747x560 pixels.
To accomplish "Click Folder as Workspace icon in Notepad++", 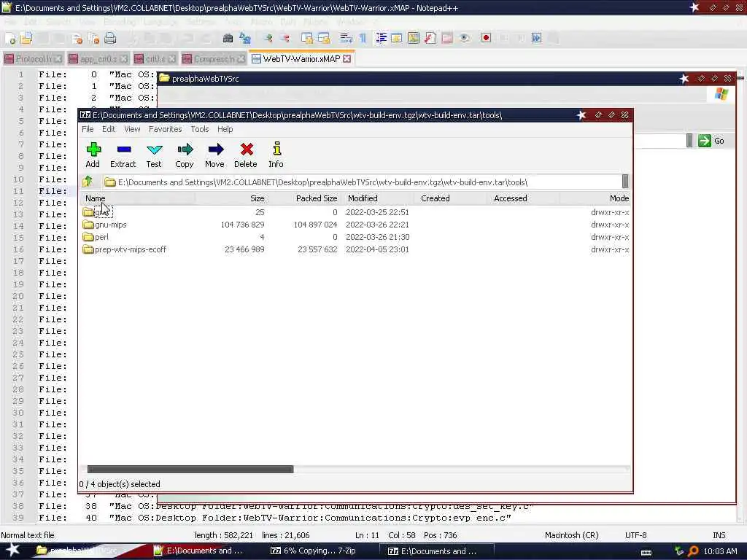I will click(447, 38).
